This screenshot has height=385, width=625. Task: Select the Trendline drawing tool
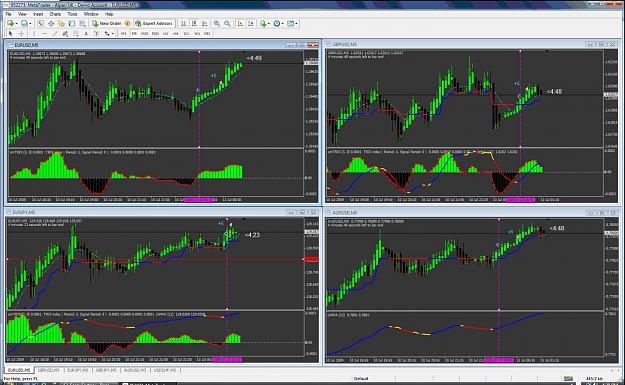pyautogui.click(x=55, y=33)
